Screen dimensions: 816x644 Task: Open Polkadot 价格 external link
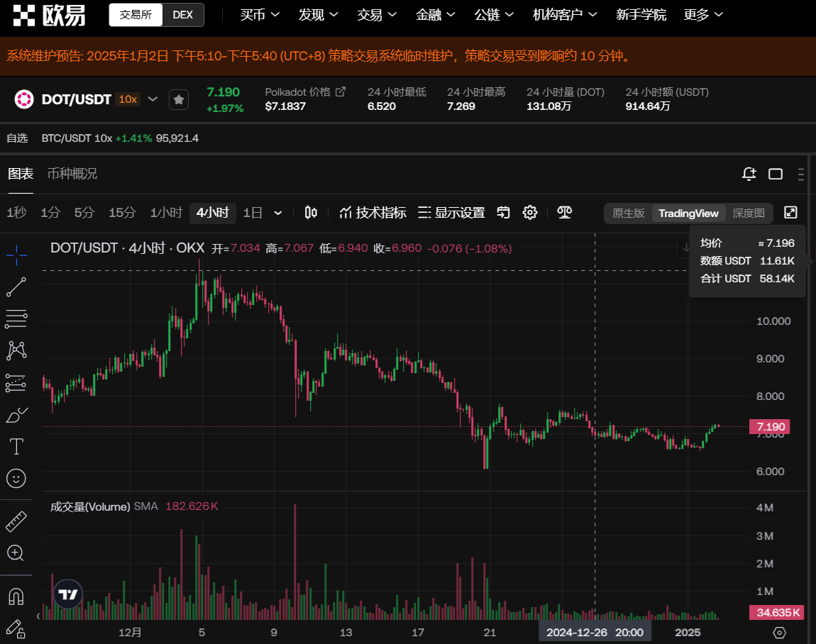(341, 91)
